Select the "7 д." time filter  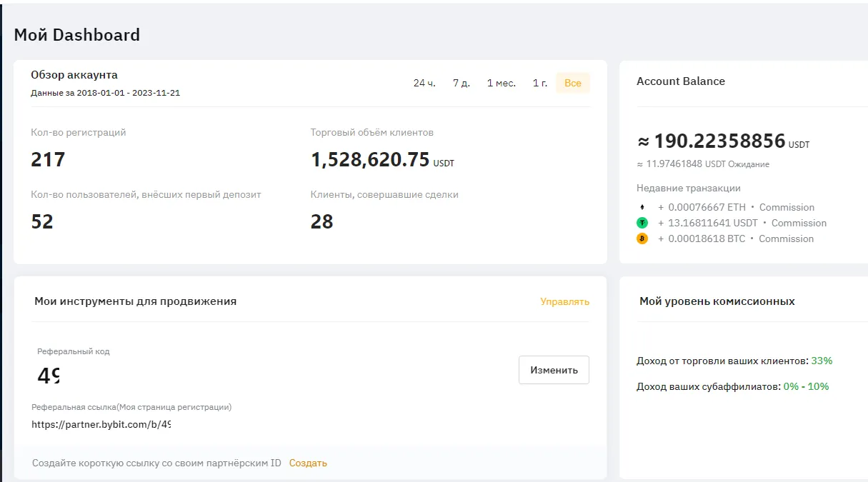click(462, 82)
